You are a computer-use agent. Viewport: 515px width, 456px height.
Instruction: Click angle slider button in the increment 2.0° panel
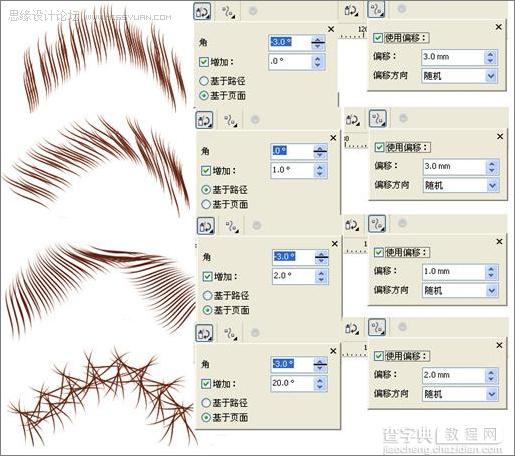pyautogui.click(x=322, y=257)
